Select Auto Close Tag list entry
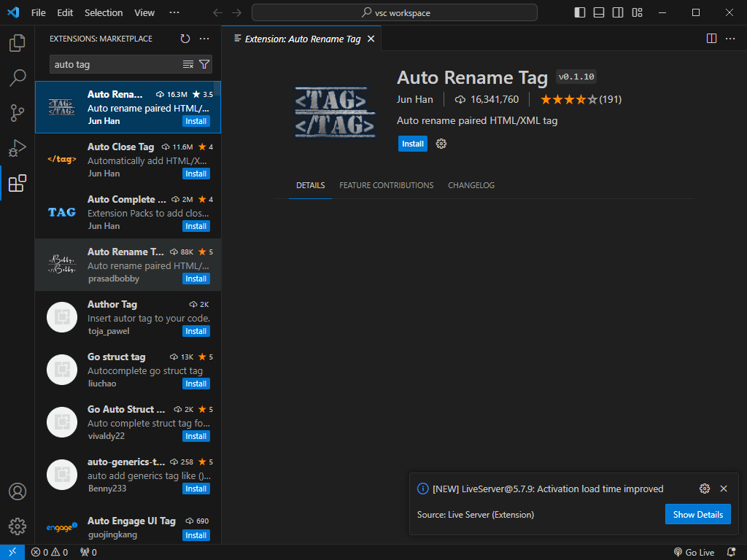This screenshot has height=560, width=747. coord(128,160)
